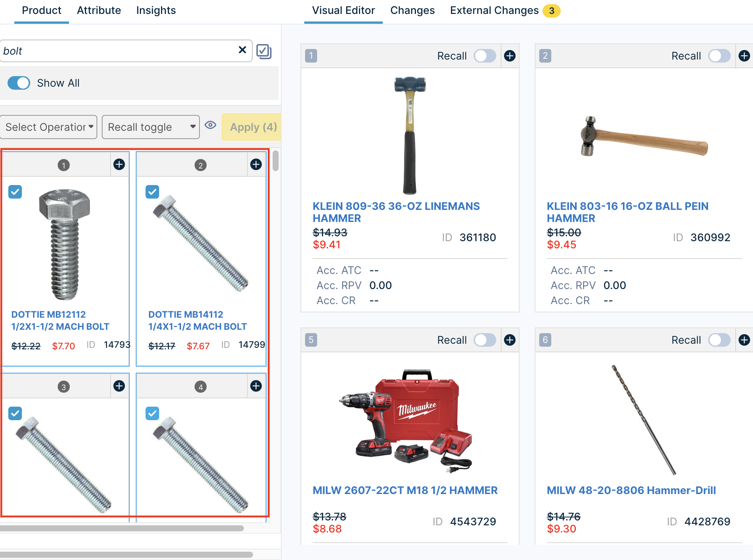
Task: Open the Select Operation dropdown
Action: coord(49,127)
